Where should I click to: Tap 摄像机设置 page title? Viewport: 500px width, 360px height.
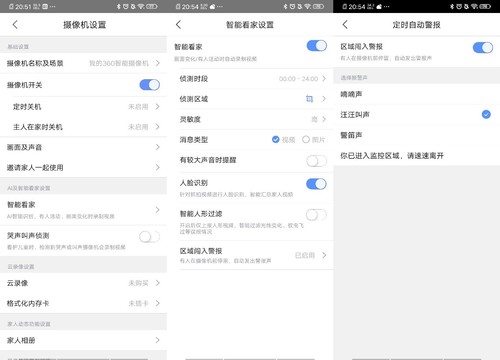pyautogui.click(x=85, y=25)
